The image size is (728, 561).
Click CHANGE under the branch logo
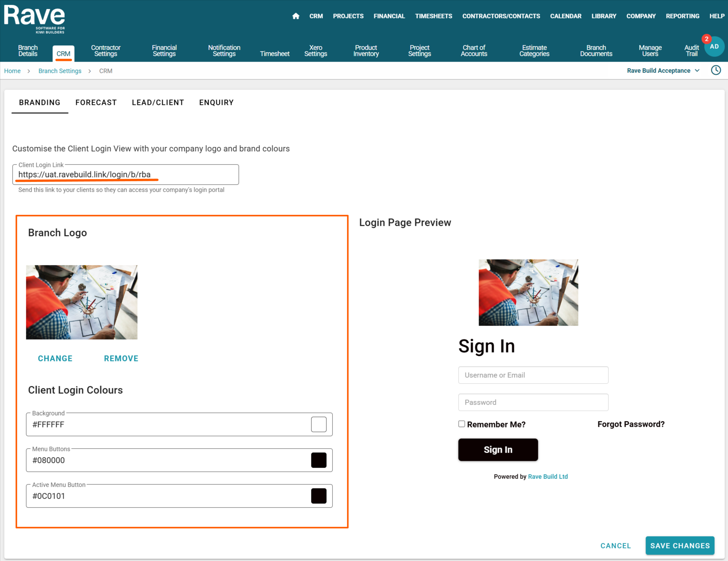pos(55,358)
